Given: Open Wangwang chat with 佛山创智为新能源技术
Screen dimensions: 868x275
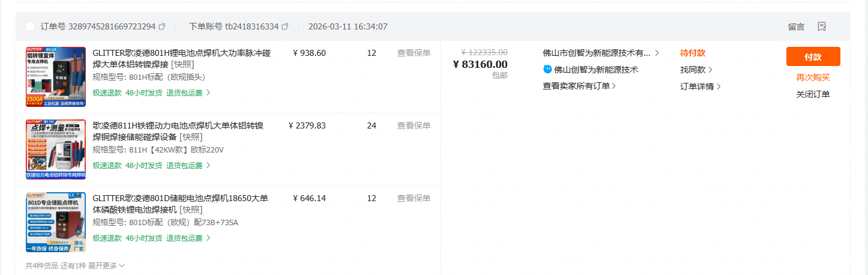Looking at the screenshot, I should point(547,70).
